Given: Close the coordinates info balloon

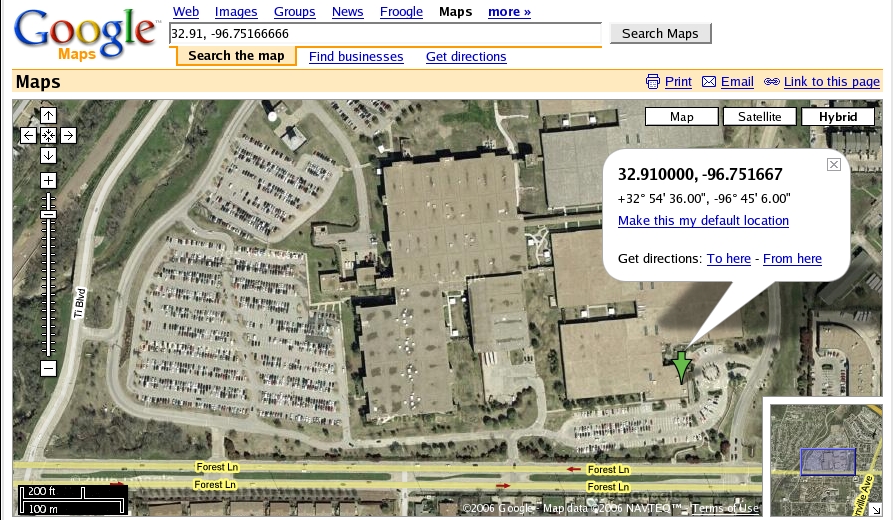Looking at the screenshot, I should [833, 165].
